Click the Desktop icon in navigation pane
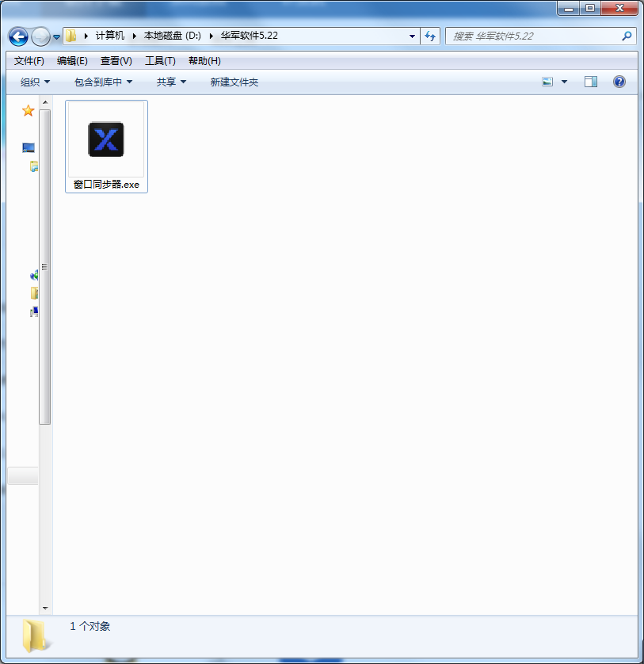The height and width of the screenshot is (664, 644). (29, 147)
